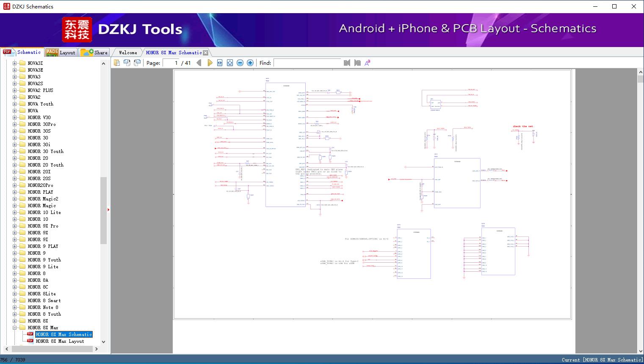This screenshot has width=644, height=364.
Task: Click the Find text field
Action: 307,63
